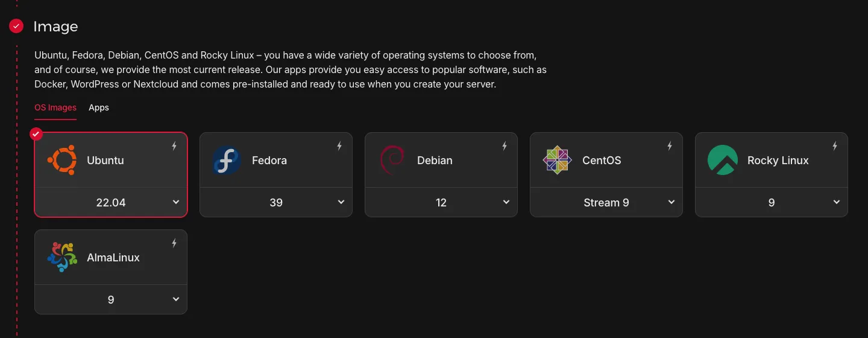868x338 pixels.
Task: Click selected checkmark badge on Ubuntu card
Action: coord(36,133)
